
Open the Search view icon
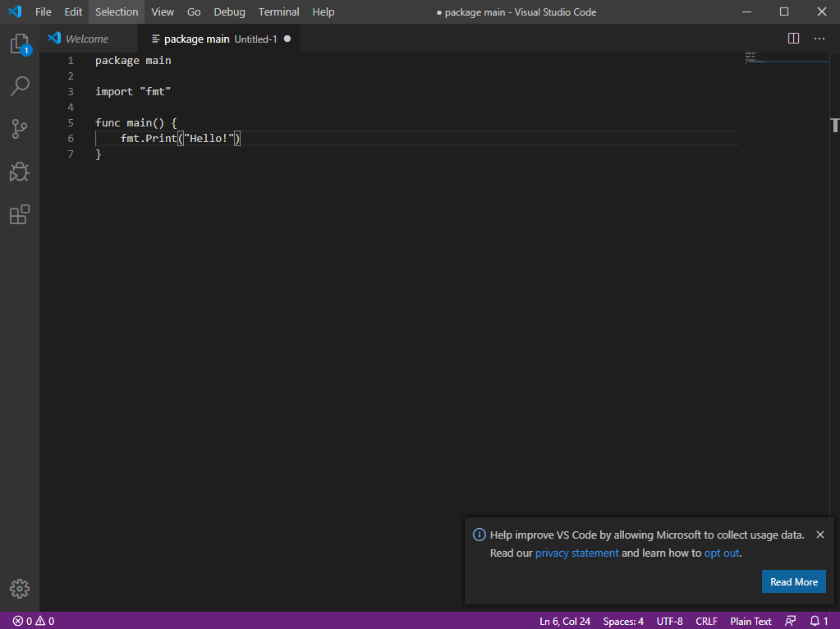point(20,85)
